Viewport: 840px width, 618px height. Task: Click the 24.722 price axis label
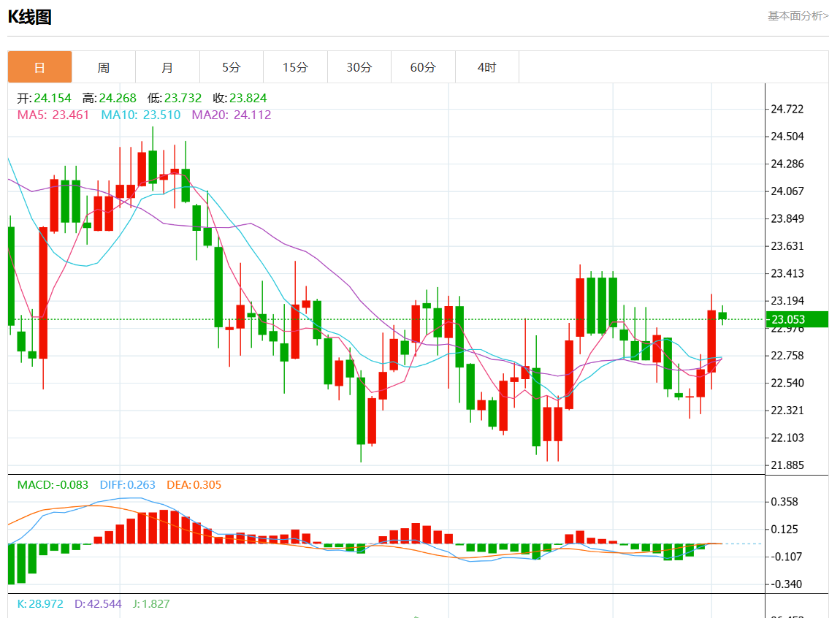coord(787,110)
